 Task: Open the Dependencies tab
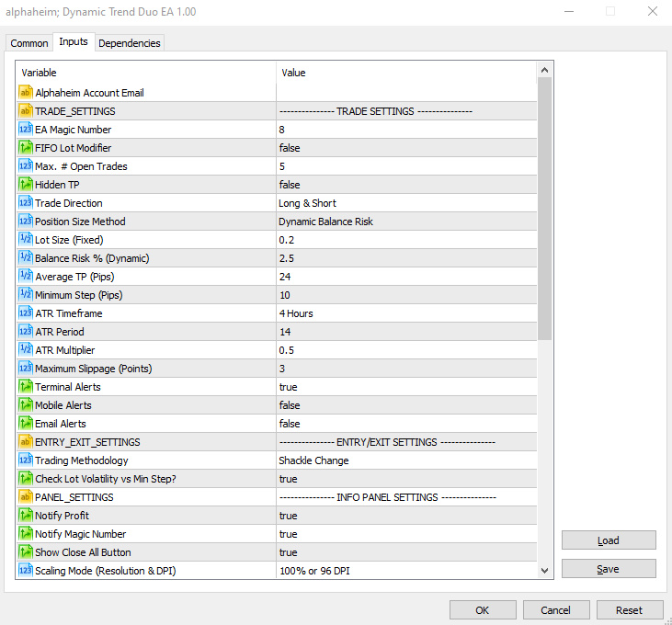point(130,43)
